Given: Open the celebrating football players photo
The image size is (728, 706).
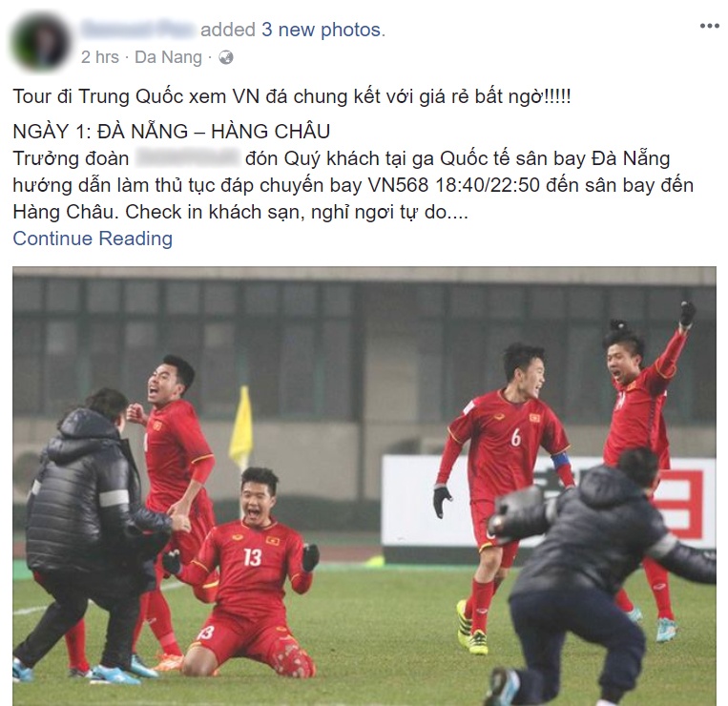Looking at the screenshot, I should tap(364, 486).
